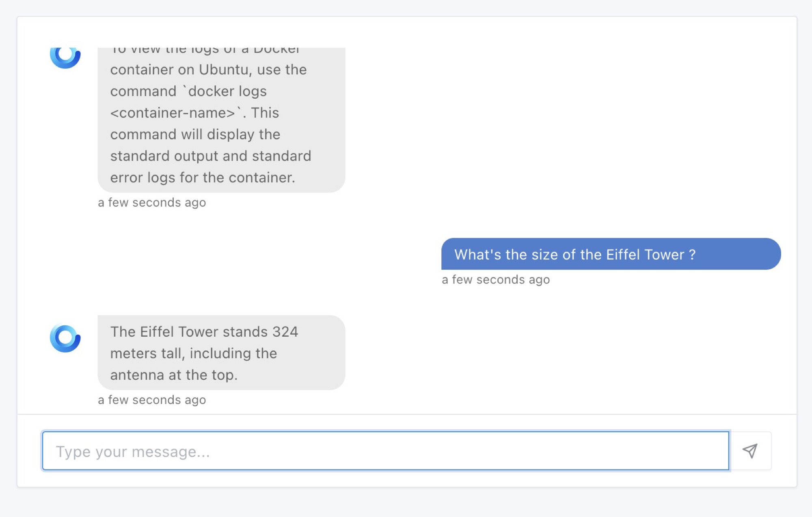Click the "meters tall, including the" line

click(x=193, y=353)
